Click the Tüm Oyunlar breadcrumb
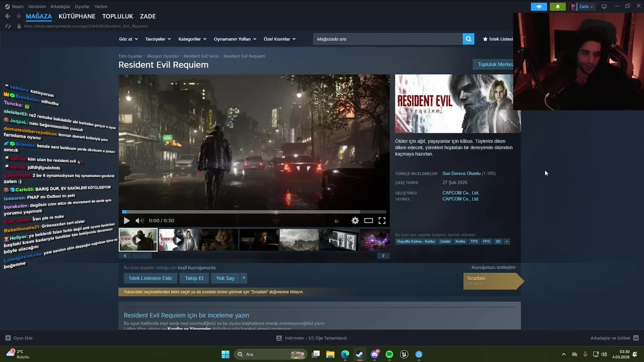 pos(130,56)
